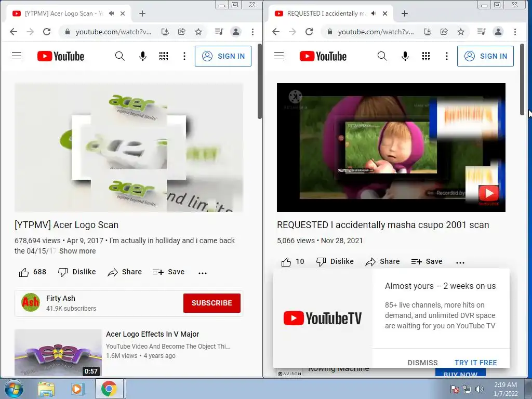Share this page icon in right window
Viewport: 532px width, 399px height.
[444, 32]
